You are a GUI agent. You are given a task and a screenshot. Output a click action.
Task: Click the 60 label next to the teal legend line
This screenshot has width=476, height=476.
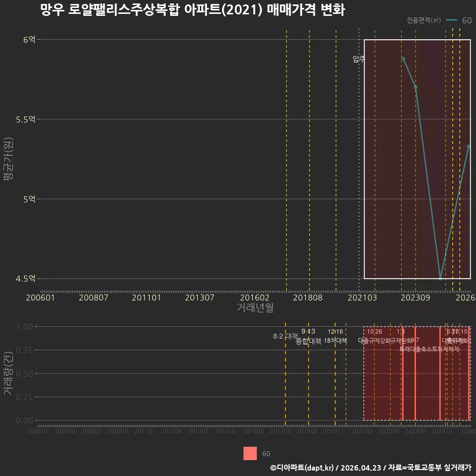(x=467, y=20)
